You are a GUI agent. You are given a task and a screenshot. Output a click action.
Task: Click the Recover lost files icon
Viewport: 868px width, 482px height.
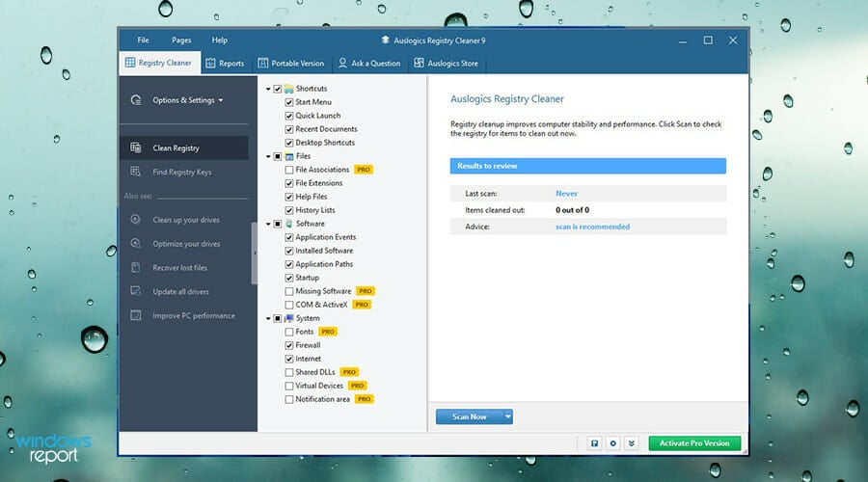click(x=136, y=267)
